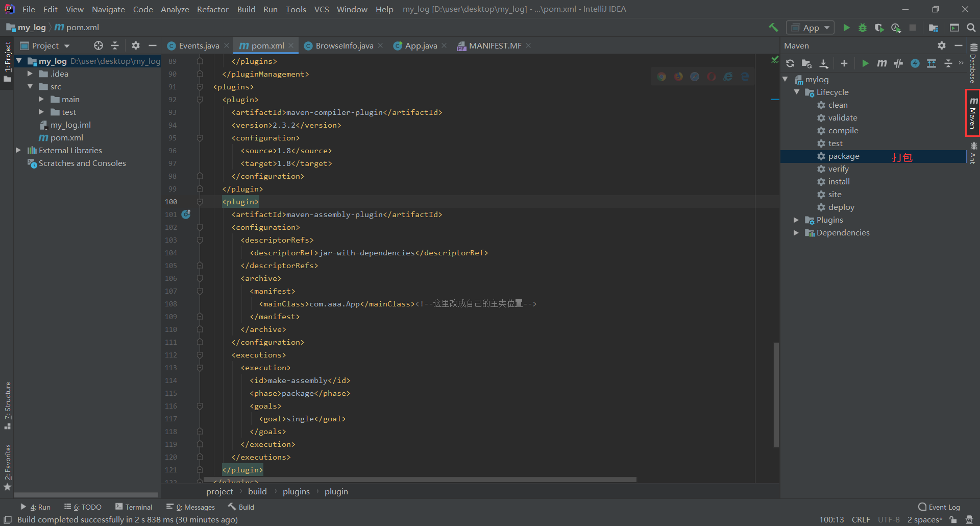This screenshot has width=980, height=526.
Task: Switch to the MANIFEST.MF tab
Action: (495, 45)
